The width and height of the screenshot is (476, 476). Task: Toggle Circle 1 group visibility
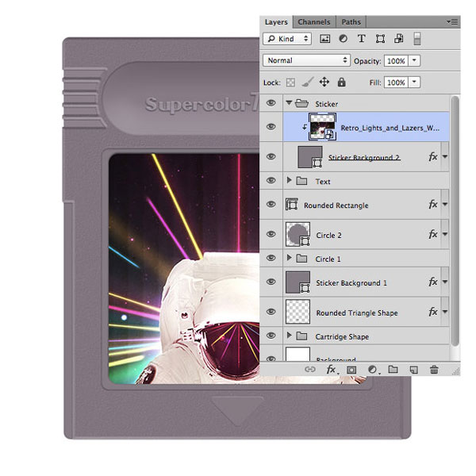271,258
